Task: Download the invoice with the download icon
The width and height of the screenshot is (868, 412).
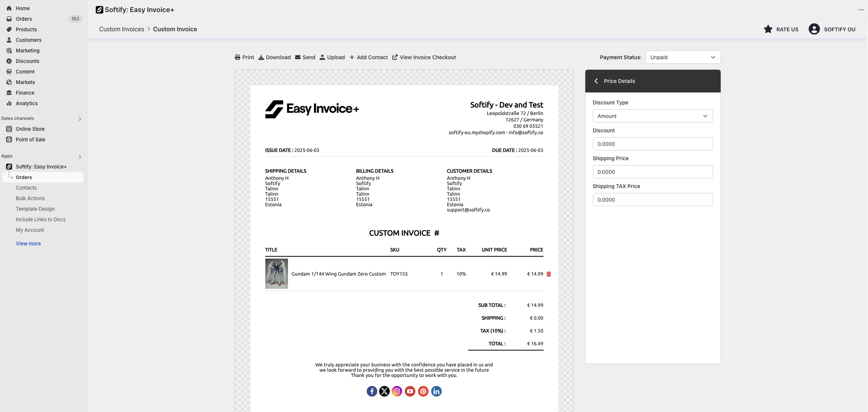Action: (x=261, y=57)
